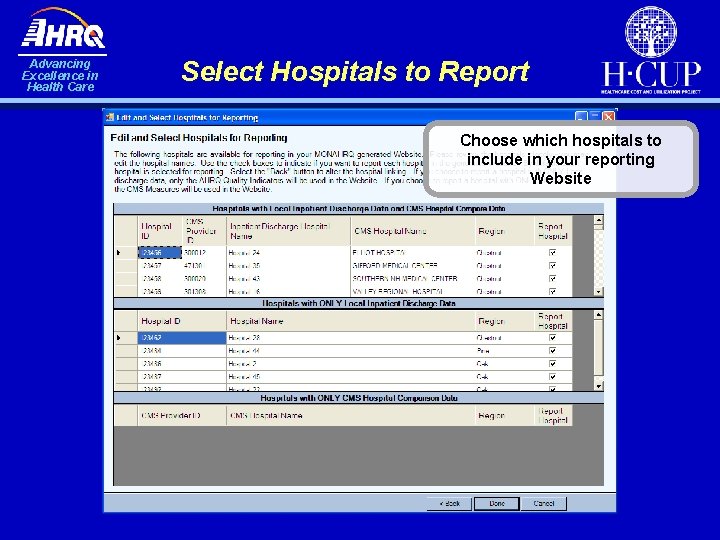720x540 pixels.
Task: Click the Hospital 43 name cell
Action: click(288, 278)
